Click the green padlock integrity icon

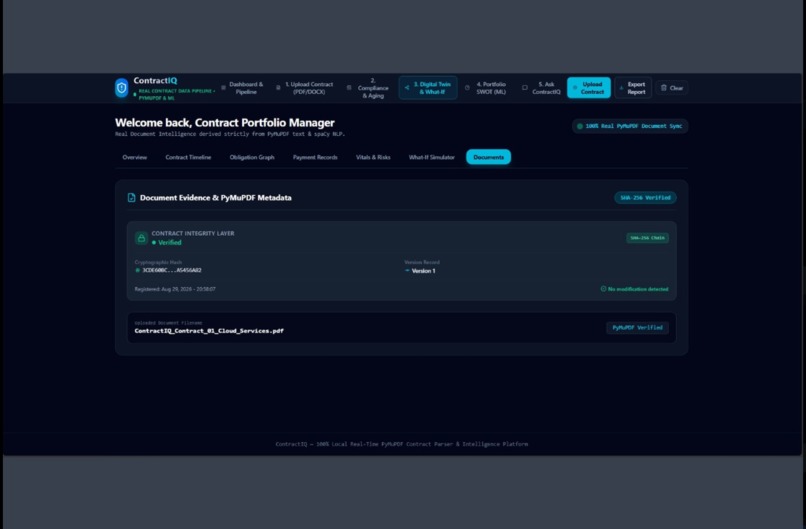(x=141, y=238)
